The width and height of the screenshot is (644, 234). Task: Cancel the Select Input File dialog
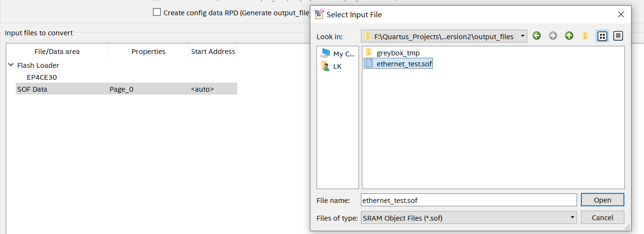pos(602,218)
